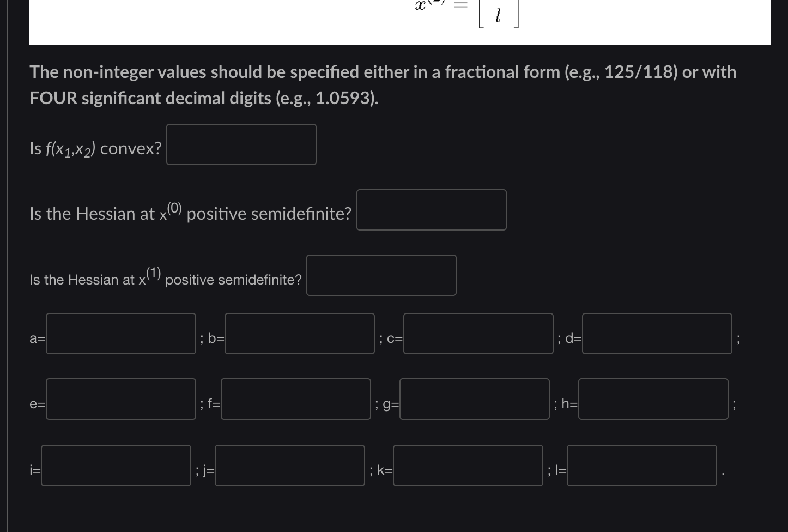Click inside the i input field

pos(116,466)
